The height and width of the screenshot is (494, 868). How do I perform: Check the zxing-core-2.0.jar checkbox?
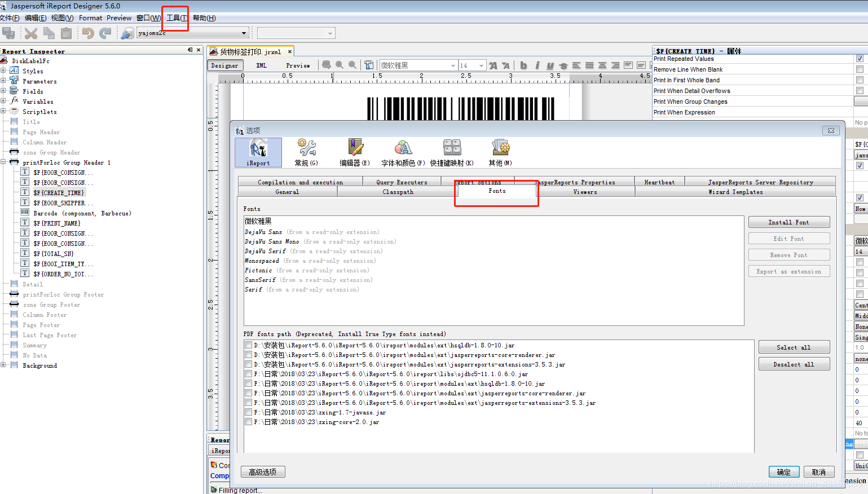click(x=248, y=422)
